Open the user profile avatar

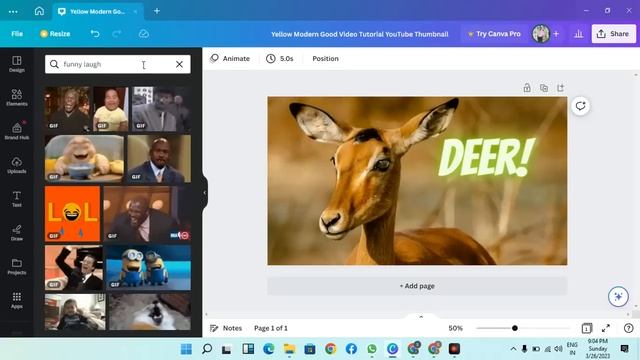[x=541, y=34]
